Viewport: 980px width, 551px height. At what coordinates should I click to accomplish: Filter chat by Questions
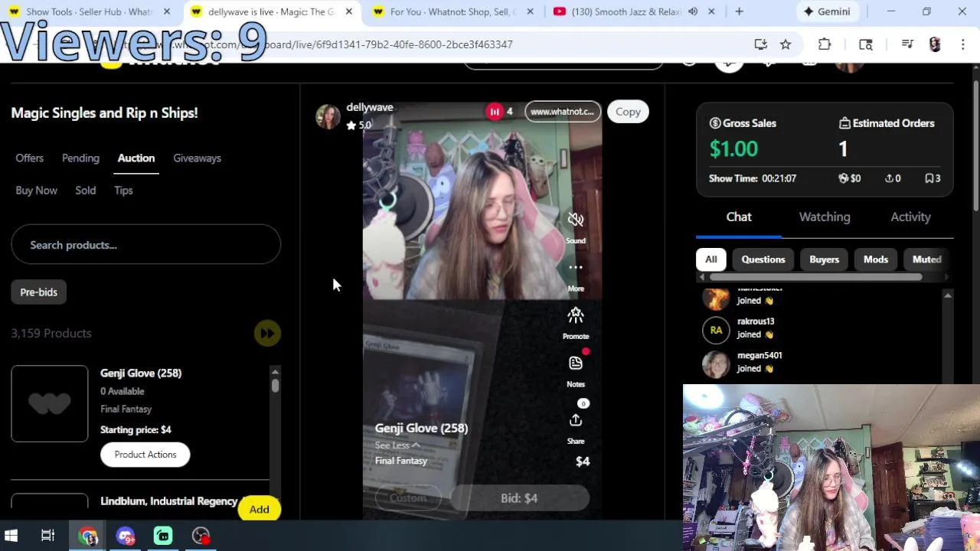tap(763, 259)
